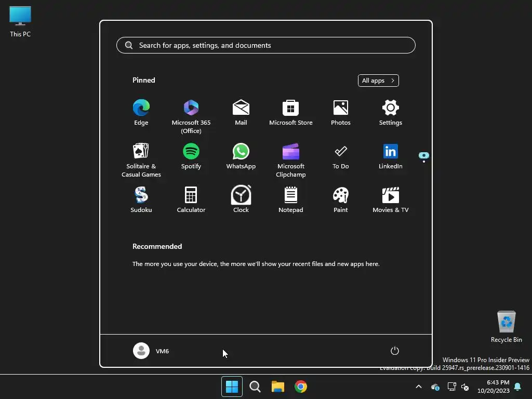Close Start menu via taskbar Start button
The height and width of the screenshot is (399, 532).
pyautogui.click(x=232, y=387)
